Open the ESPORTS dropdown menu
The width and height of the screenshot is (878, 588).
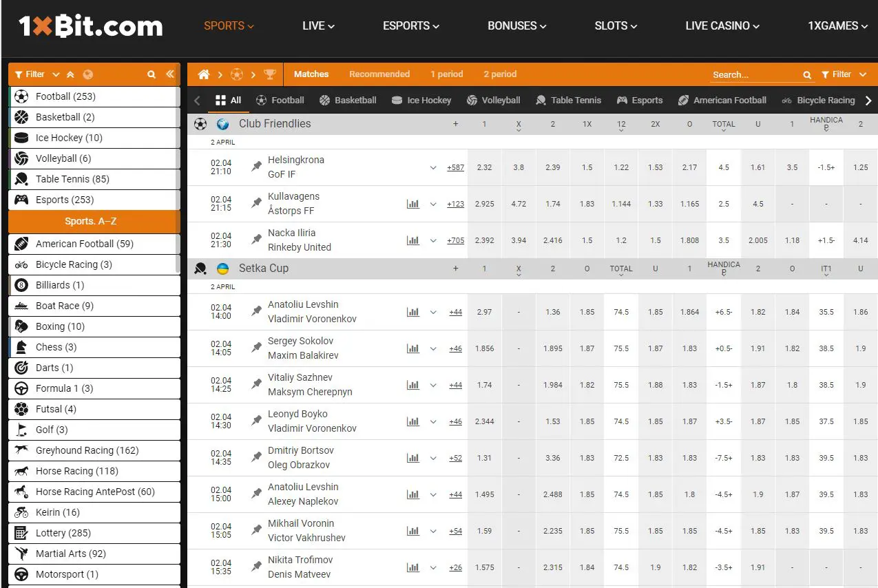pos(411,25)
